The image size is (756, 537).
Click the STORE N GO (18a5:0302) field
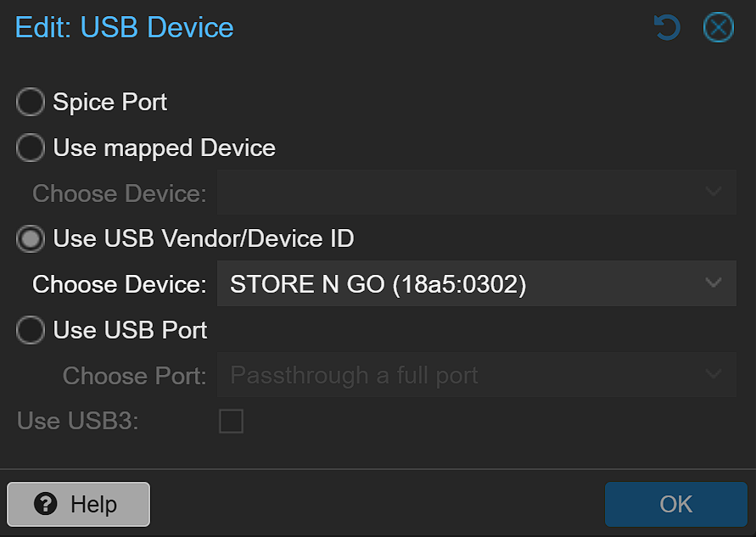[458, 283]
